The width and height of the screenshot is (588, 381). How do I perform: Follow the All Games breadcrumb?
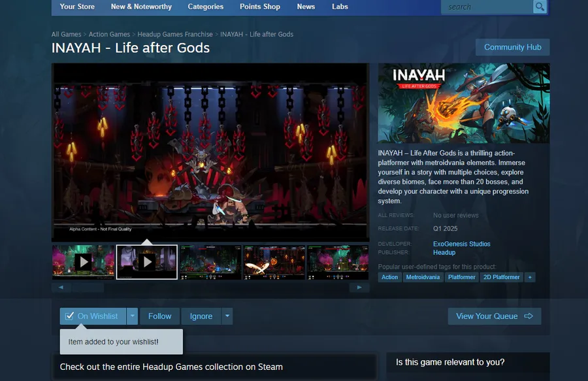(67, 34)
